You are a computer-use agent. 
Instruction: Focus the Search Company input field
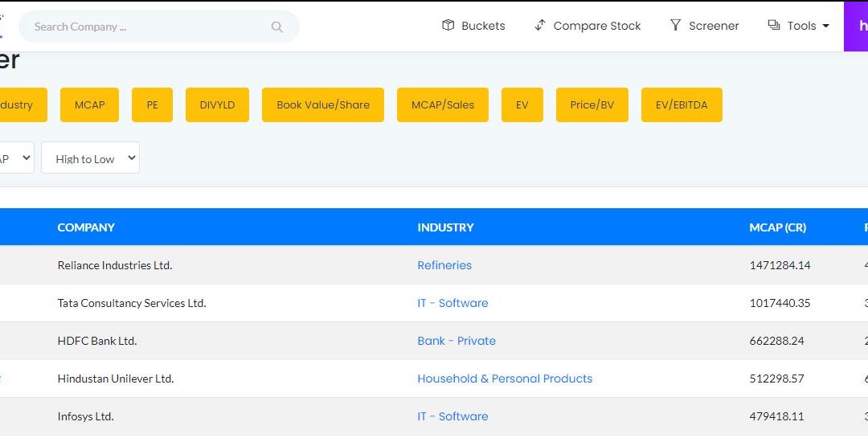click(159, 27)
